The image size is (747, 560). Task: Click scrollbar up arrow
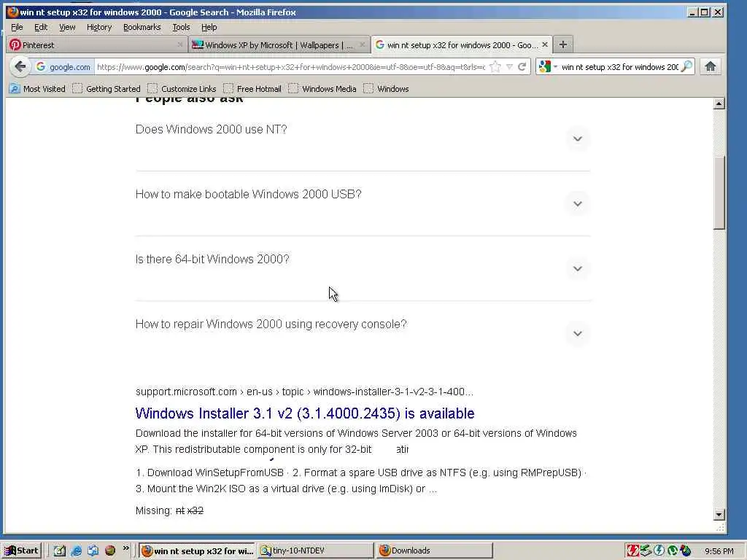[719, 104]
